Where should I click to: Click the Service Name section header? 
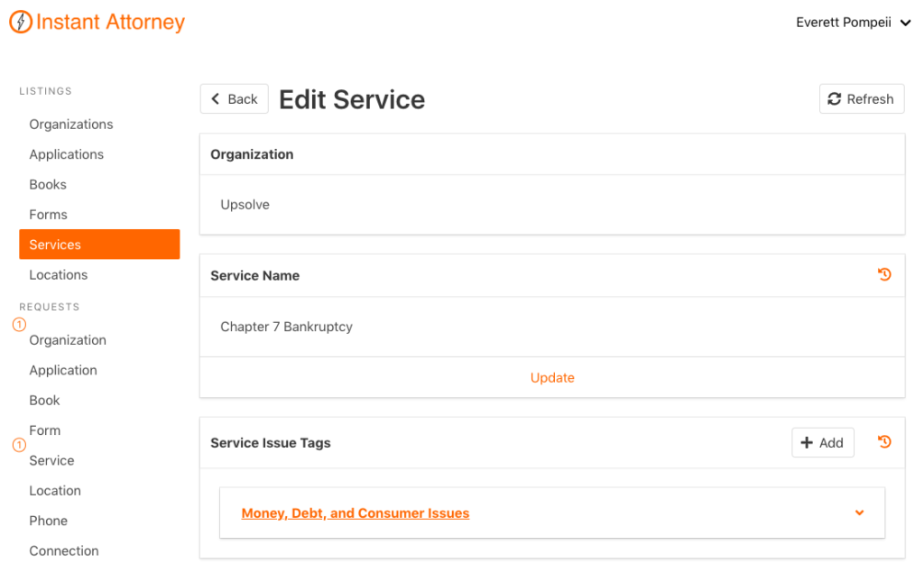tap(254, 275)
